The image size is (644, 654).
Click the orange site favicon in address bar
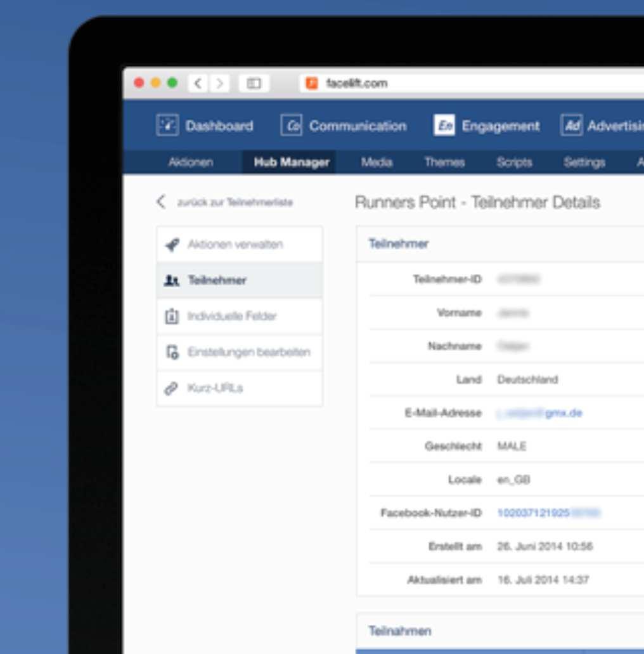[x=312, y=84]
